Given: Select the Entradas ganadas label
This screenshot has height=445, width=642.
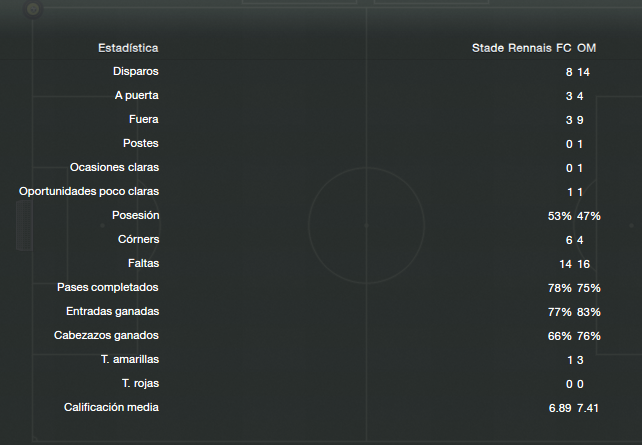Looking at the screenshot, I should click(113, 312).
